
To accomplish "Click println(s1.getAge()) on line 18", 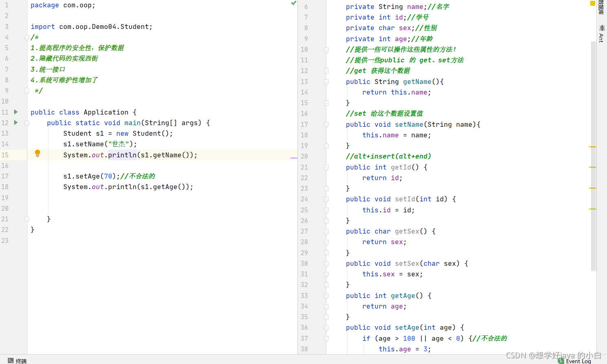I will [x=151, y=187].
